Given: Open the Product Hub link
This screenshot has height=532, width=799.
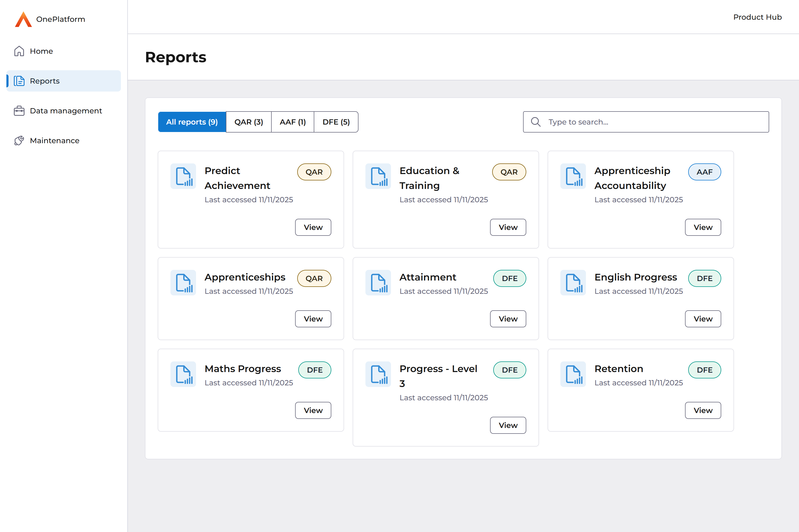Looking at the screenshot, I should (757, 17).
